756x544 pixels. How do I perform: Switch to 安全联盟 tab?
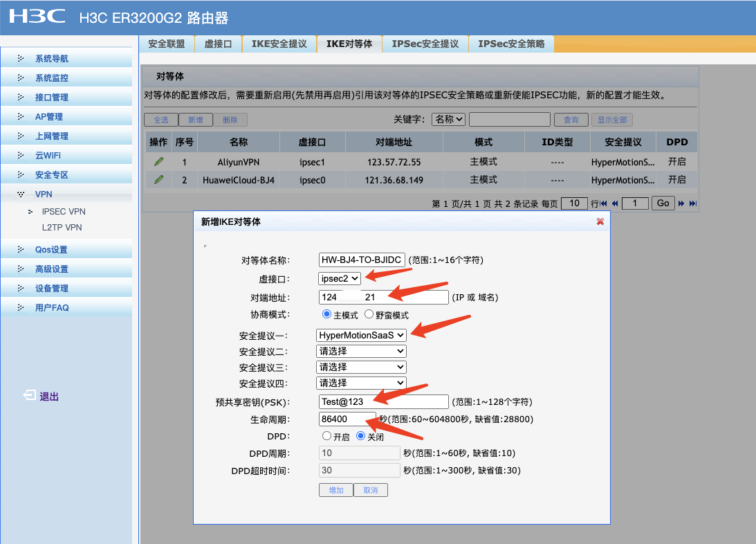(166, 44)
